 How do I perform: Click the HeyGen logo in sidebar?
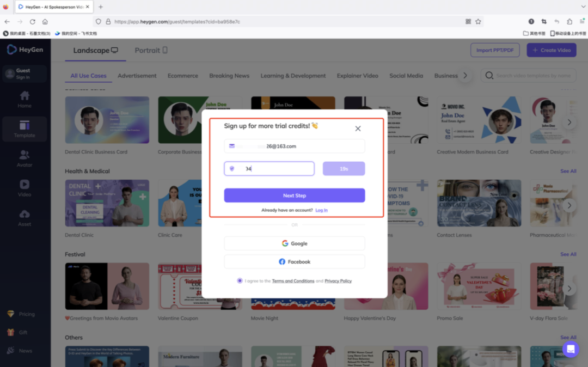(x=25, y=50)
